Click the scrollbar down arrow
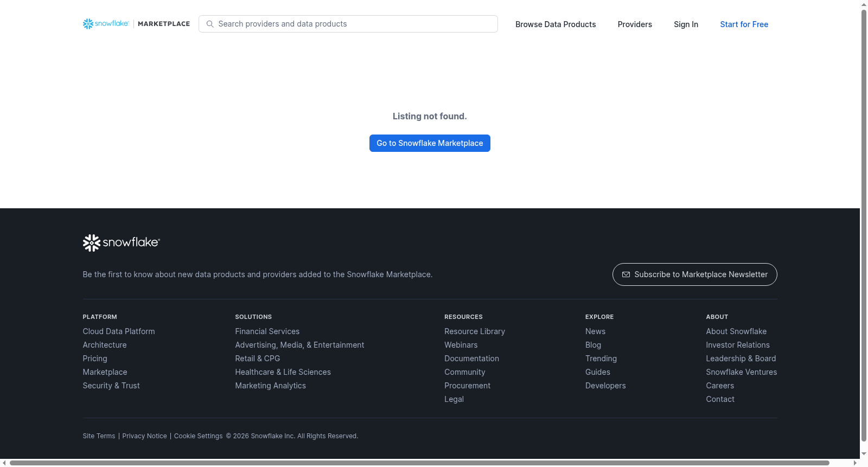 (x=864, y=454)
